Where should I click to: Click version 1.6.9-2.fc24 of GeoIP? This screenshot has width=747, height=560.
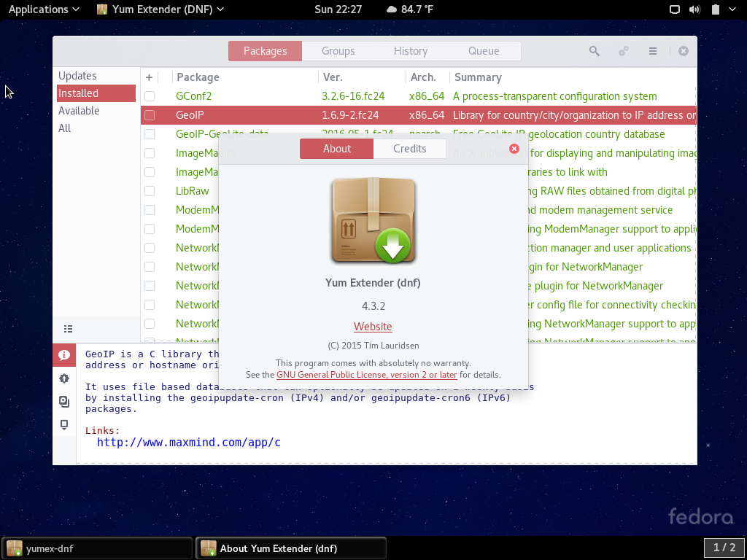click(350, 115)
